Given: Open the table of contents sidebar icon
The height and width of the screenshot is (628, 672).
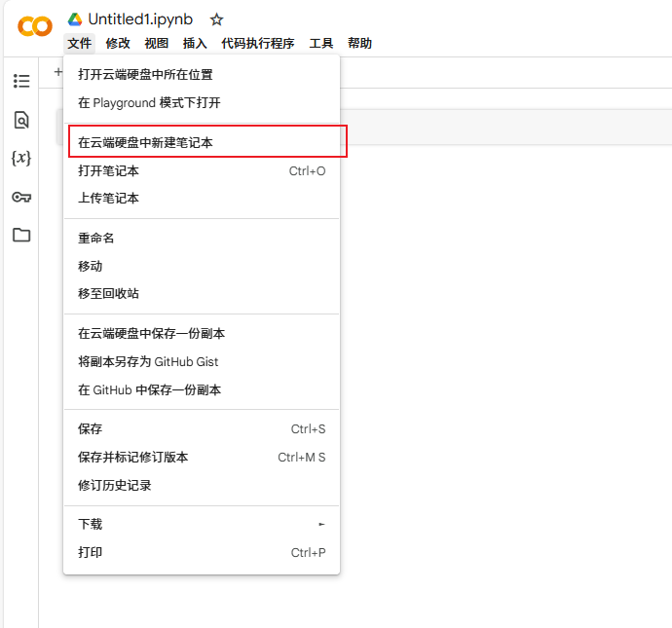Looking at the screenshot, I should pyautogui.click(x=21, y=81).
